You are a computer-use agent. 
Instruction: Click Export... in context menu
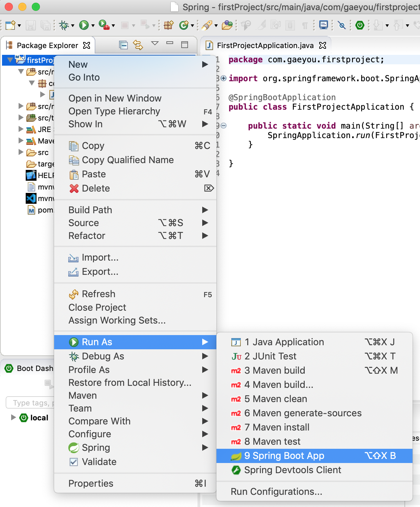tap(135, 272)
